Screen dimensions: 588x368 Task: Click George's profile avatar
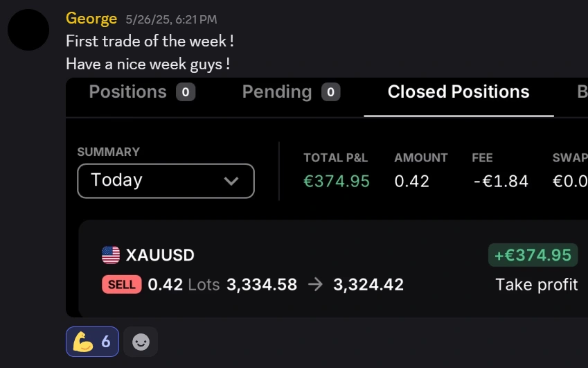tap(28, 30)
